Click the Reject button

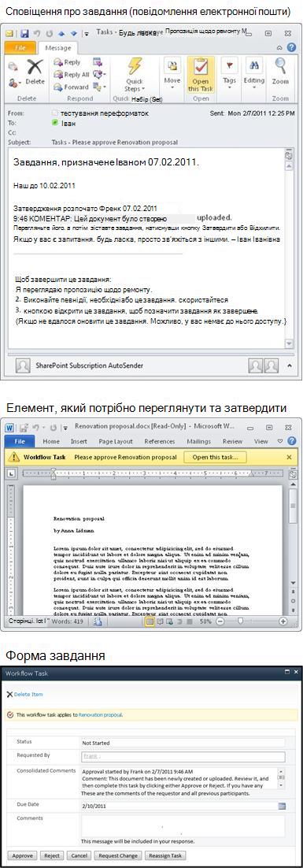point(53,855)
